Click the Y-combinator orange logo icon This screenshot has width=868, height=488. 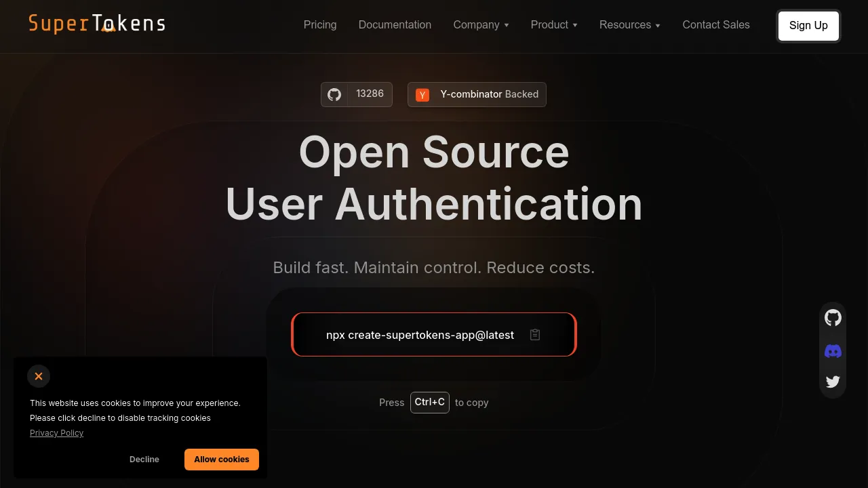click(422, 95)
